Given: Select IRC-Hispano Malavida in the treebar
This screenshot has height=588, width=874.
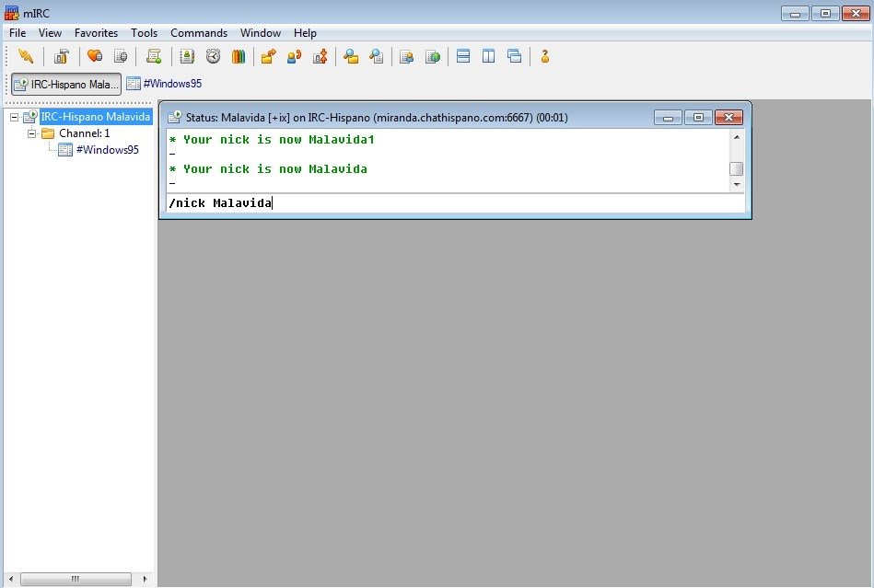Looking at the screenshot, I should (x=95, y=116).
